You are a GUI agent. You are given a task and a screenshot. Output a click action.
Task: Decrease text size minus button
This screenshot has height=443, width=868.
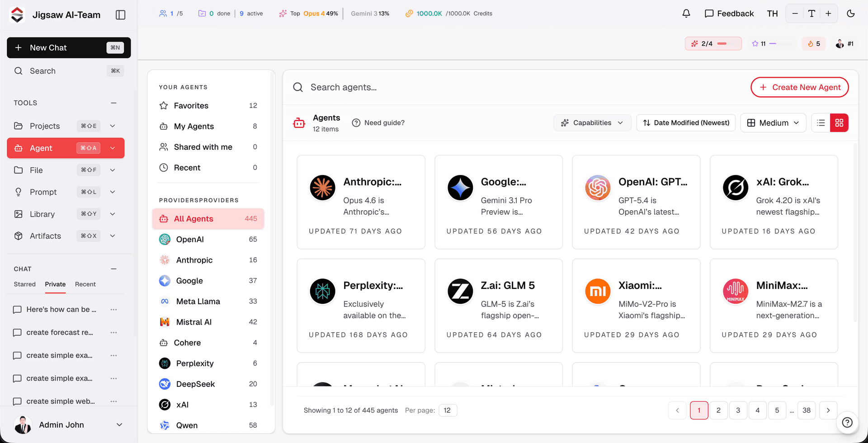click(795, 14)
